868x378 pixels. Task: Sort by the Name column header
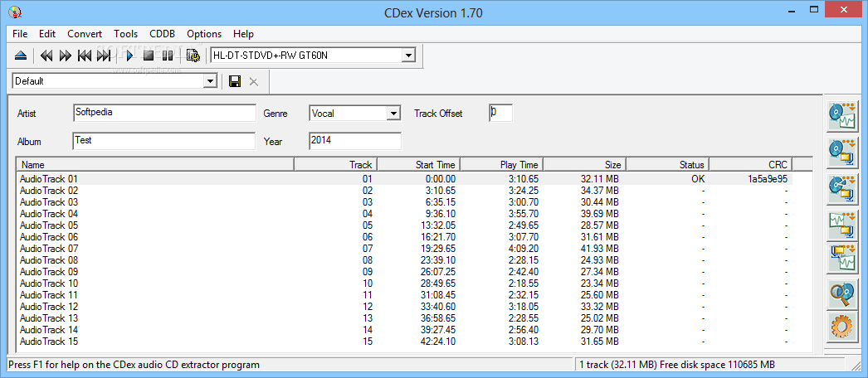click(155, 165)
